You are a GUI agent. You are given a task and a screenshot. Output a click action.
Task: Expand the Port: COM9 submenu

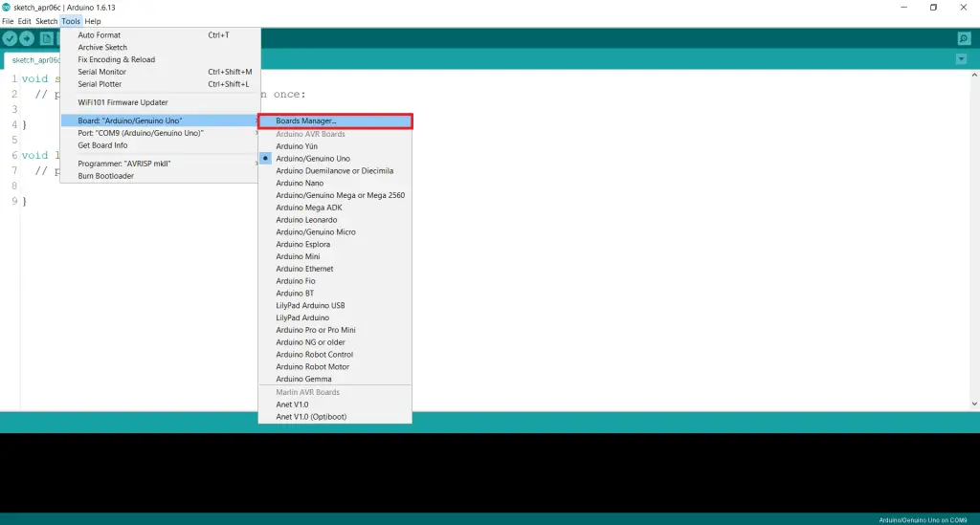pos(160,133)
